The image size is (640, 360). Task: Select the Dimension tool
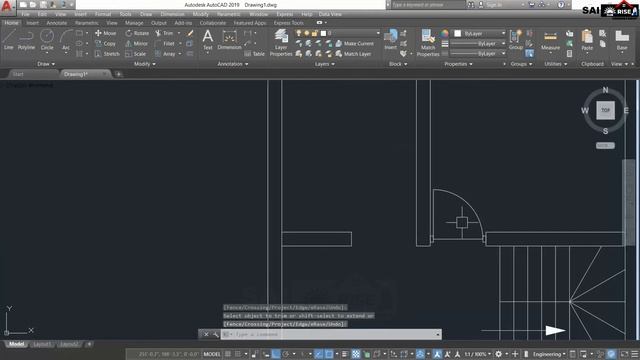coord(229,40)
